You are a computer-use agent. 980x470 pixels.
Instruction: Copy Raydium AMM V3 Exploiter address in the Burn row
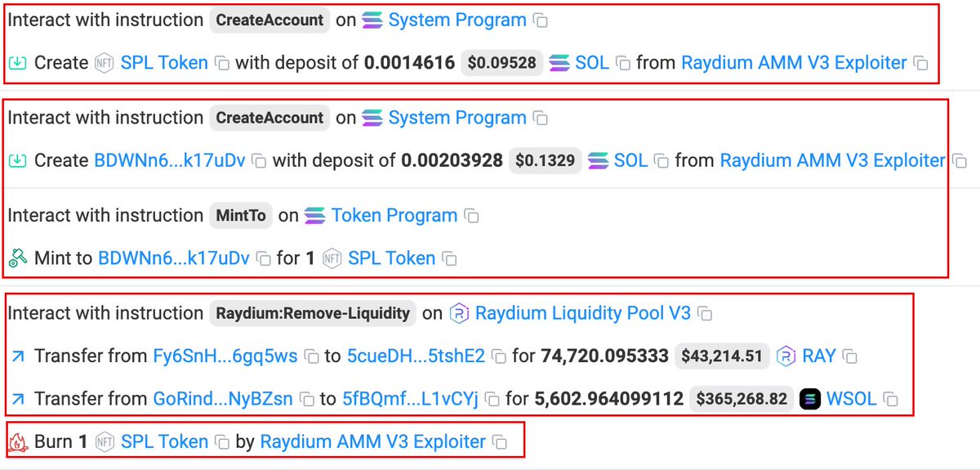pyautogui.click(x=499, y=442)
